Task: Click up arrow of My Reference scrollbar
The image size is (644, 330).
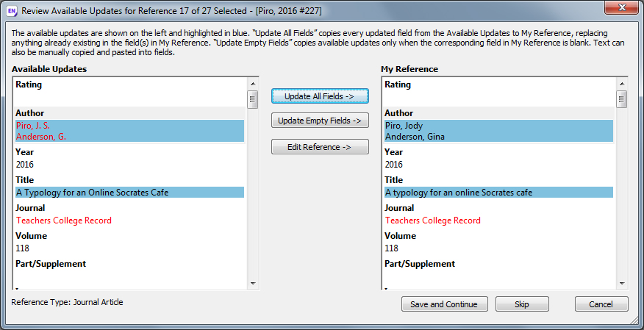Action: (622, 84)
